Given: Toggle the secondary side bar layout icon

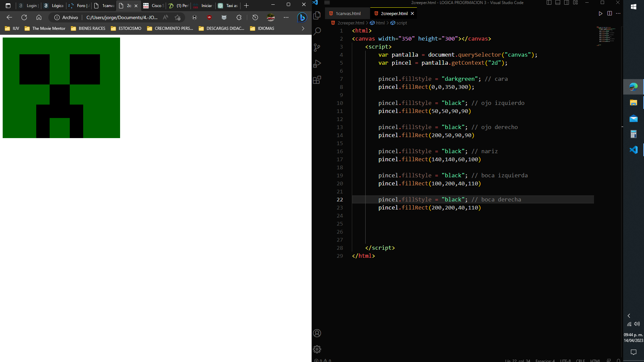Looking at the screenshot, I should [567, 3].
